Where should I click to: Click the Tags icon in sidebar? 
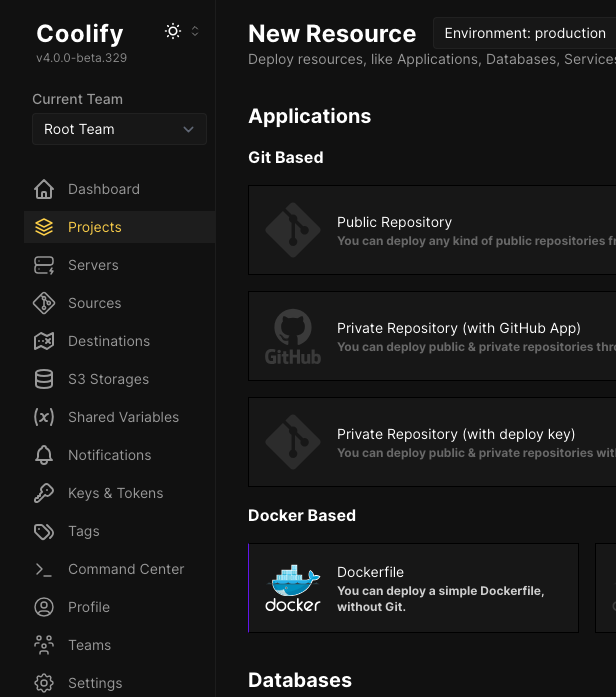click(x=44, y=531)
